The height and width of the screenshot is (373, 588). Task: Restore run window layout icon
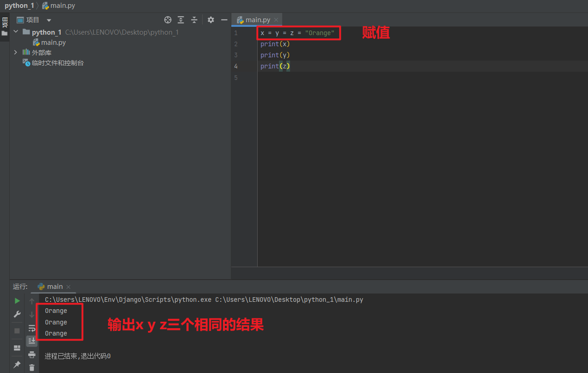(x=17, y=347)
